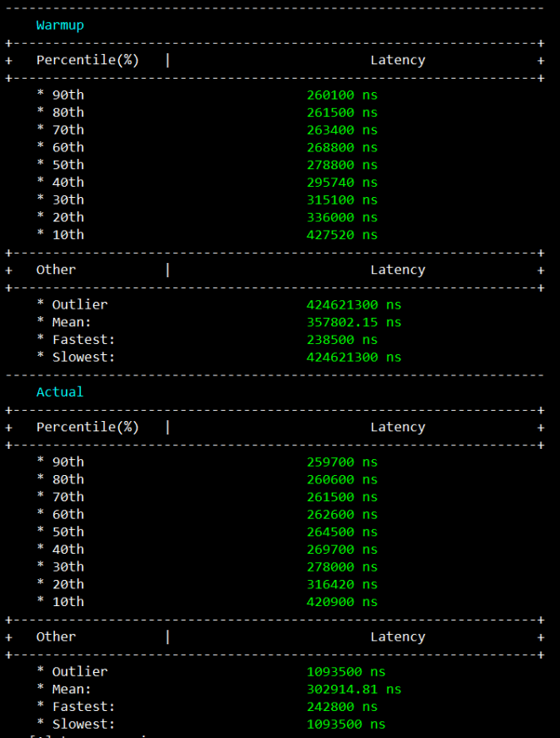The image size is (560, 738).
Task: Click the cyan "Warmup" section heading
Action: [60, 25]
